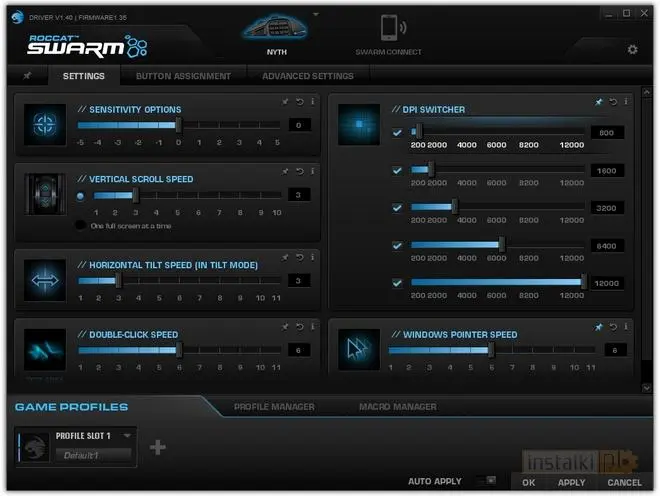
Task: Pin the Horizontal Tilt Speed panel
Action: (x=285, y=257)
